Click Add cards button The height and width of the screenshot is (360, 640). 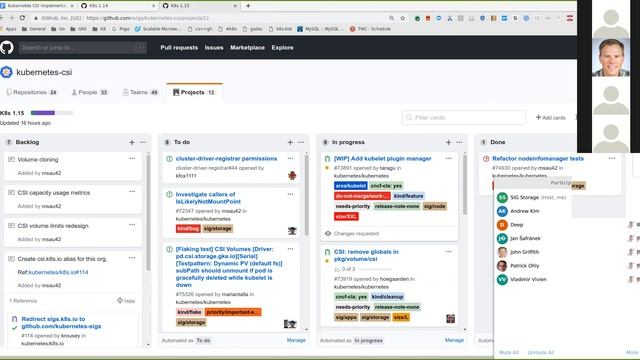pyautogui.click(x=551, y=118)
